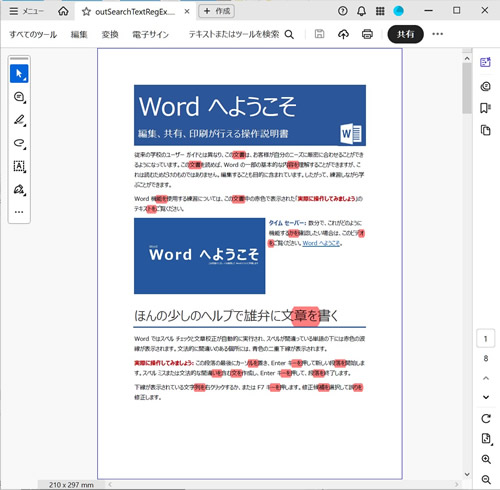Click the Word へようこそ title banner

[250, 115]
